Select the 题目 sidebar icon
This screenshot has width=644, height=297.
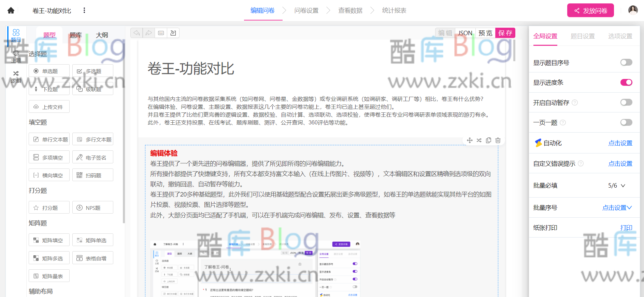click(16, 36)
